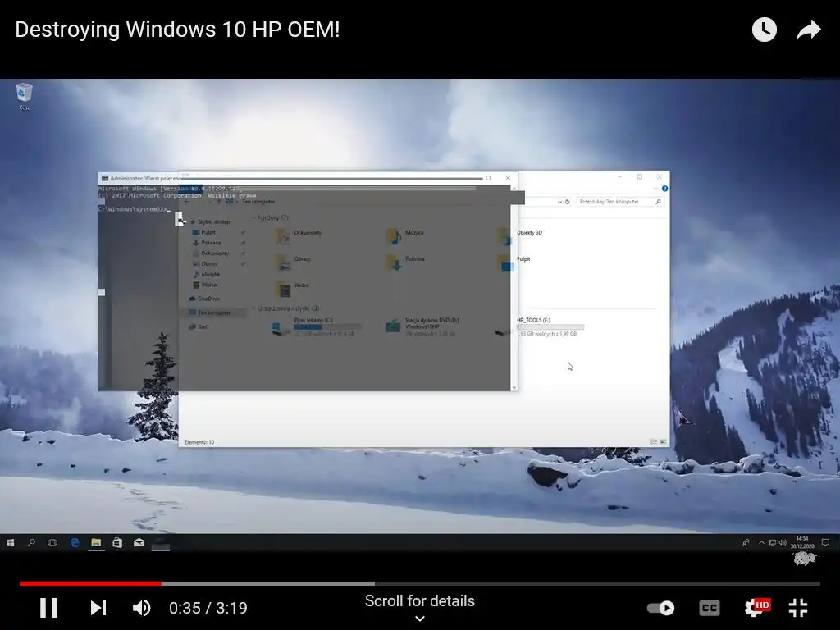The width and height of the screenshot is (840, 630).
Task: Select the HP_TOOLS (E:) drive
Action: tap(541, 326)
